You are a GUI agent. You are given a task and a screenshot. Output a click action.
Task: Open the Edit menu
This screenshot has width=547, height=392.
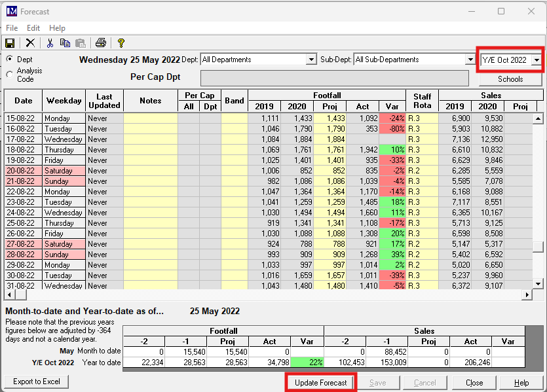coord(33,28)
